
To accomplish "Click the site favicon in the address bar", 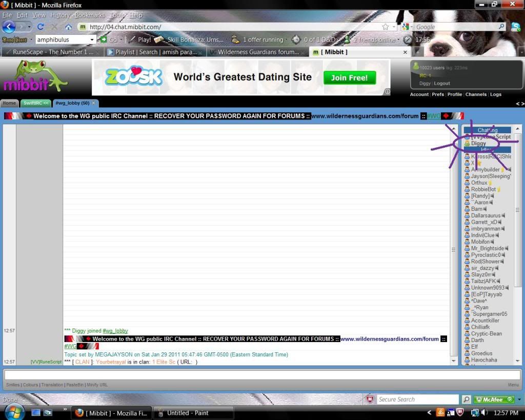I will 83,27.
